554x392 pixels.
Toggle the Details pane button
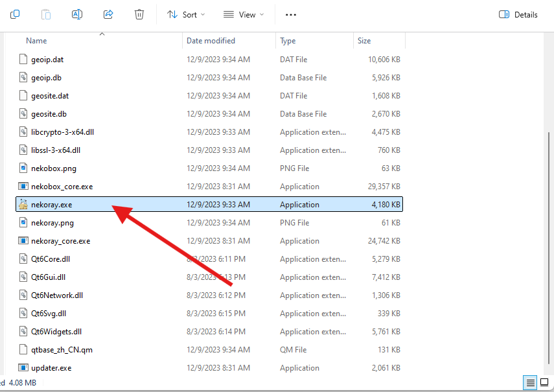pos(518,14)
